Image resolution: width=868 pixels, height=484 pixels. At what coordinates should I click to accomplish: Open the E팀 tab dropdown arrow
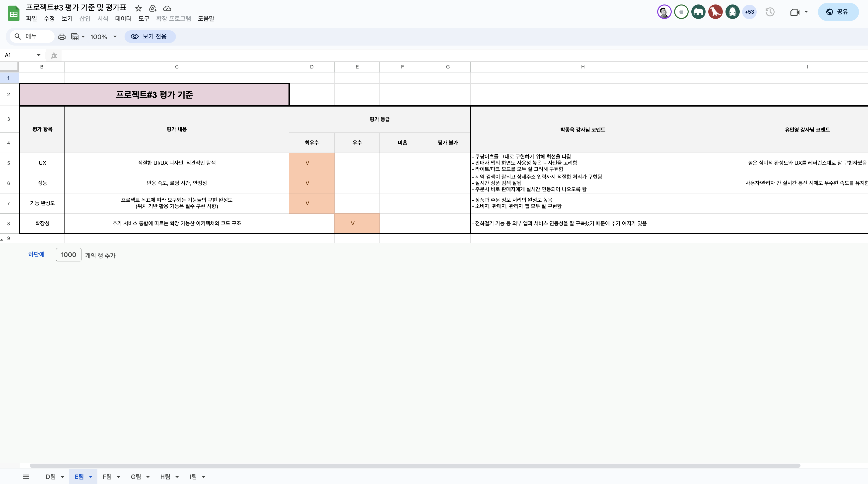click(90, 477)
